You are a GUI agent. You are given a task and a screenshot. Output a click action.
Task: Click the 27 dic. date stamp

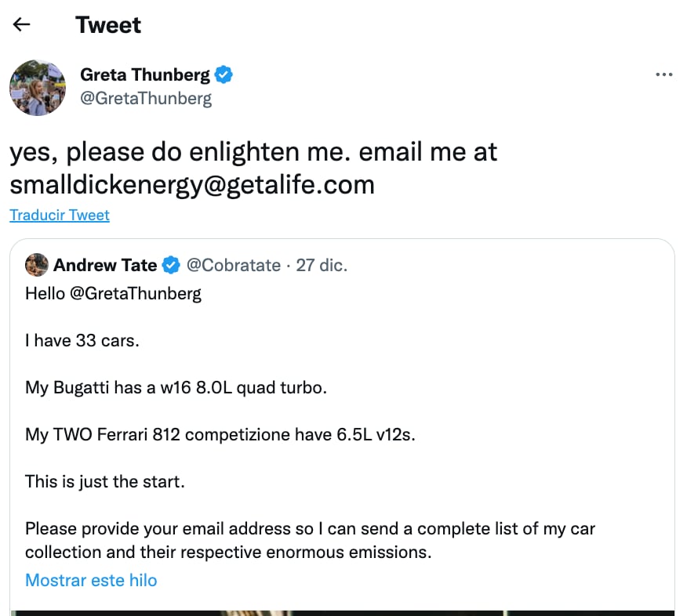point(322,265)
